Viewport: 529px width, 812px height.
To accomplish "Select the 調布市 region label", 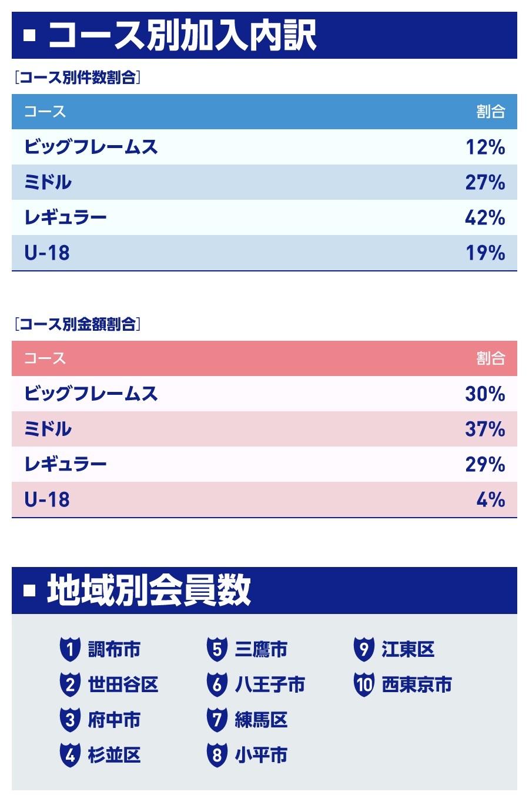I will pos(114,649).
